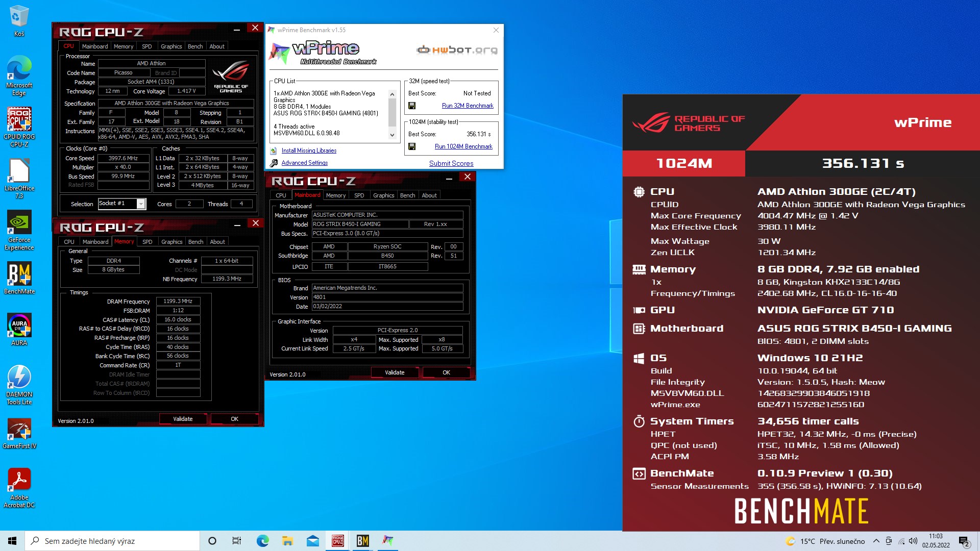Open GeForce Experience desktop shortcut
Viewport: 980px width, 551px height.
[19, 230]
